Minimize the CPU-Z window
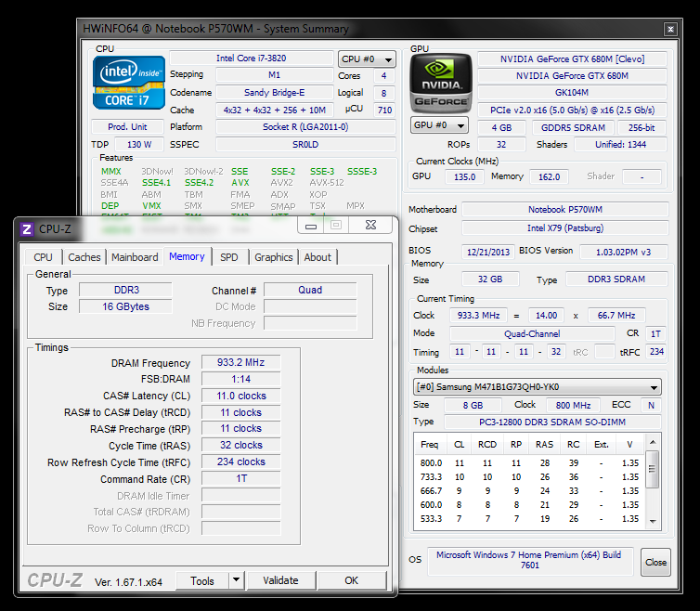700x611 pixels. click(x=311, y=226)
